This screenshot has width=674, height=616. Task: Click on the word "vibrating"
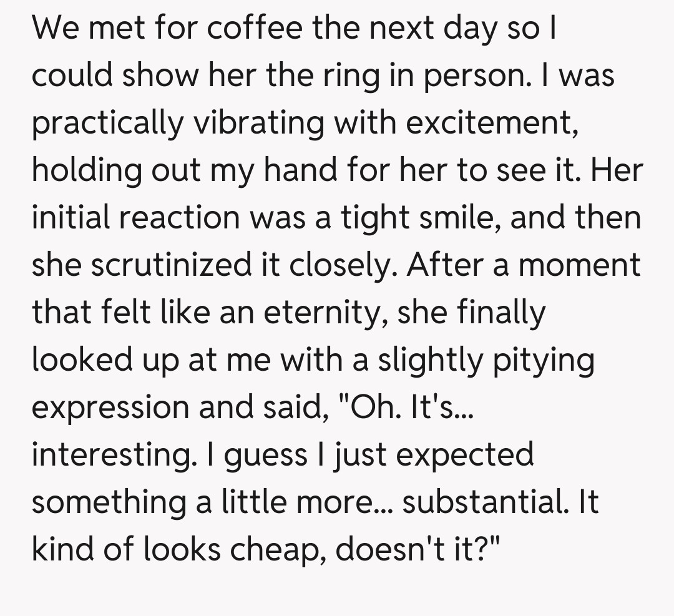point(259,124)
